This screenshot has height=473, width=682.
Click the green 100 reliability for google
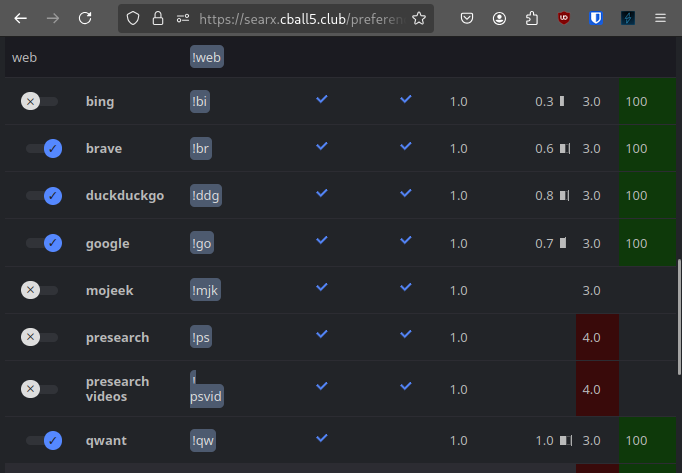647,243
